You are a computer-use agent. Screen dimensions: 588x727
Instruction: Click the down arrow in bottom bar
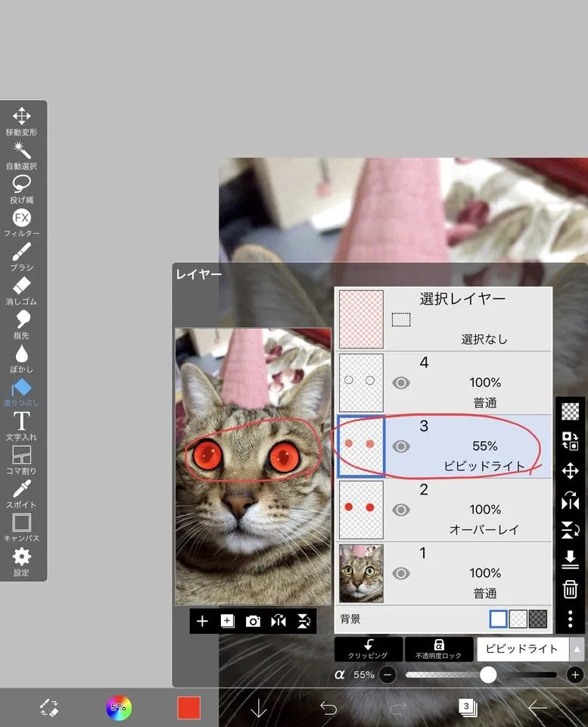[x=258, y=707]
